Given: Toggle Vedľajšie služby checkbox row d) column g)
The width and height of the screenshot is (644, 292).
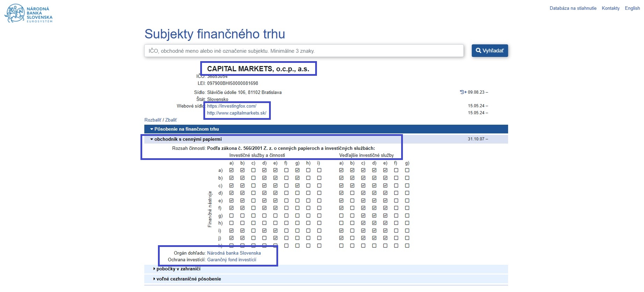Looking at the screenshot, I should click(x=407, y=193).
